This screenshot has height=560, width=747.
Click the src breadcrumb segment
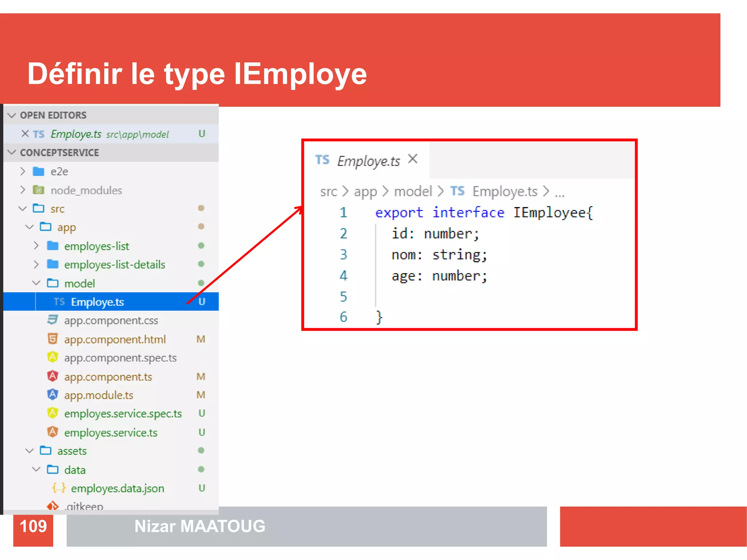pos(329,191)
